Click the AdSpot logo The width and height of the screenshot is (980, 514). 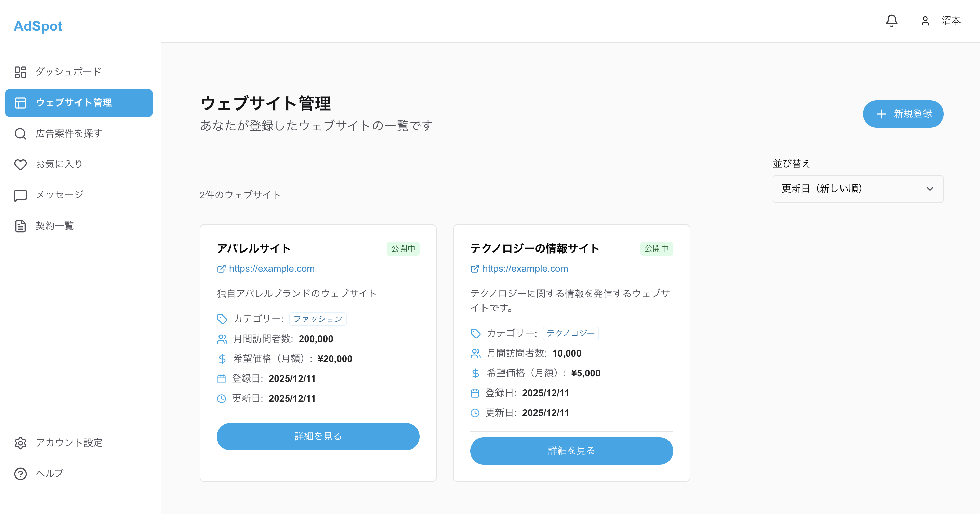(38, 26)
